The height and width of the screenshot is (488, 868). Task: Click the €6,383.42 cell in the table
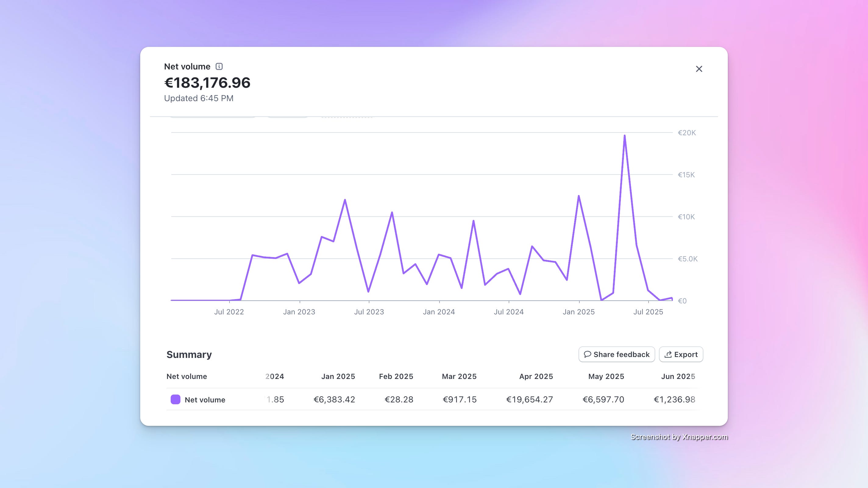334,399
